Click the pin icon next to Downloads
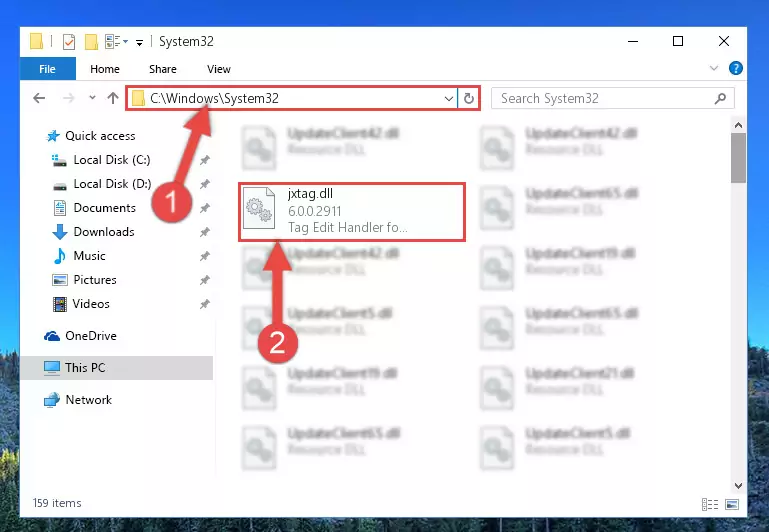 coord(205,232)
